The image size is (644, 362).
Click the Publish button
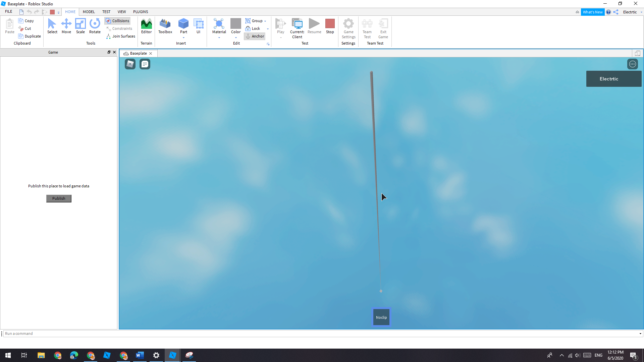(x=59, y=198)
